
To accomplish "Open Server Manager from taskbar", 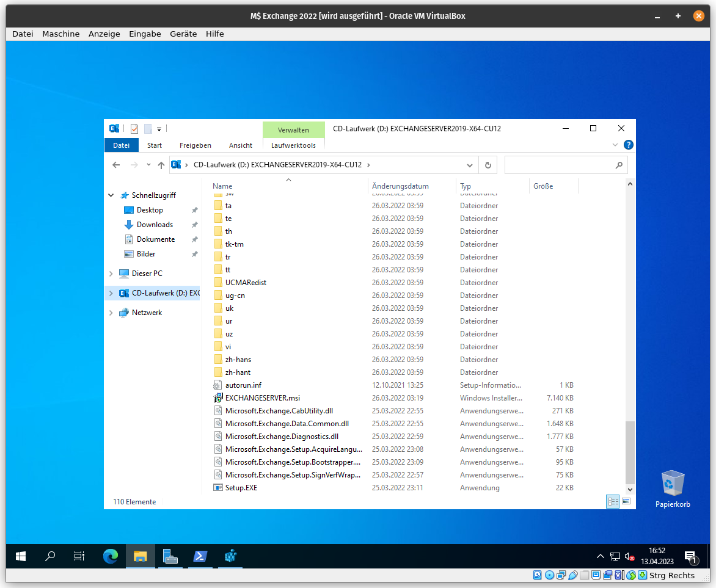I will tap(170, 556).
